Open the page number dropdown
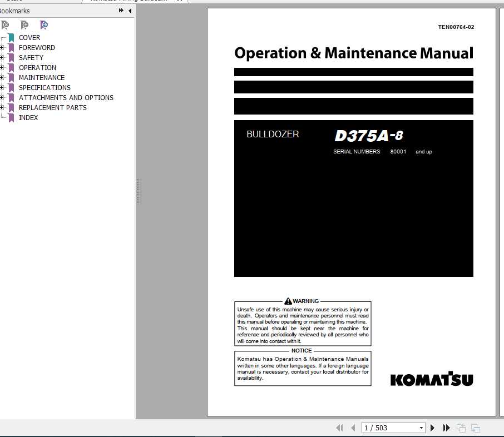This screenshot has width=504, height=437. click(x=421, y=428)
